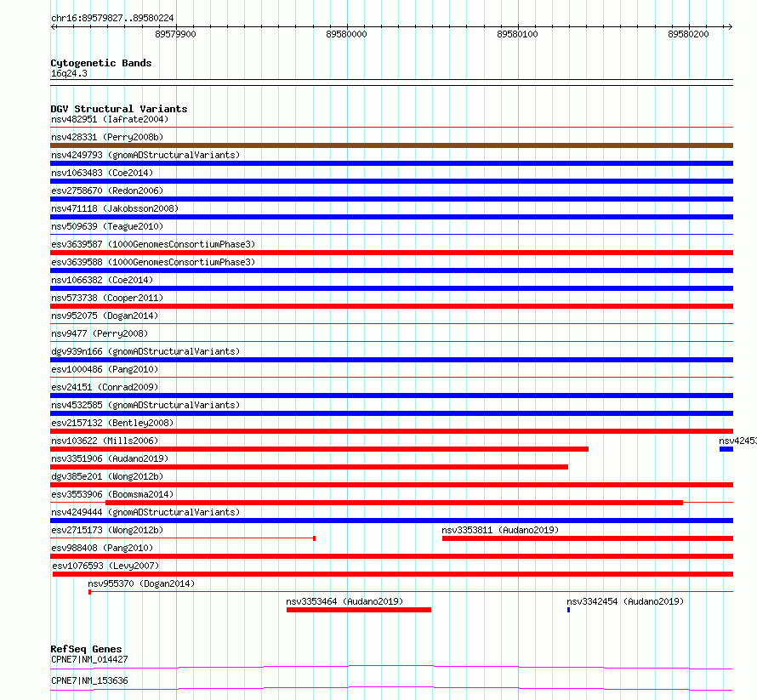This screenshot has height=700, width=757.
Task: Click the nsv509639 (Teague2010) variant label
Action: click(x=107, y=226)
